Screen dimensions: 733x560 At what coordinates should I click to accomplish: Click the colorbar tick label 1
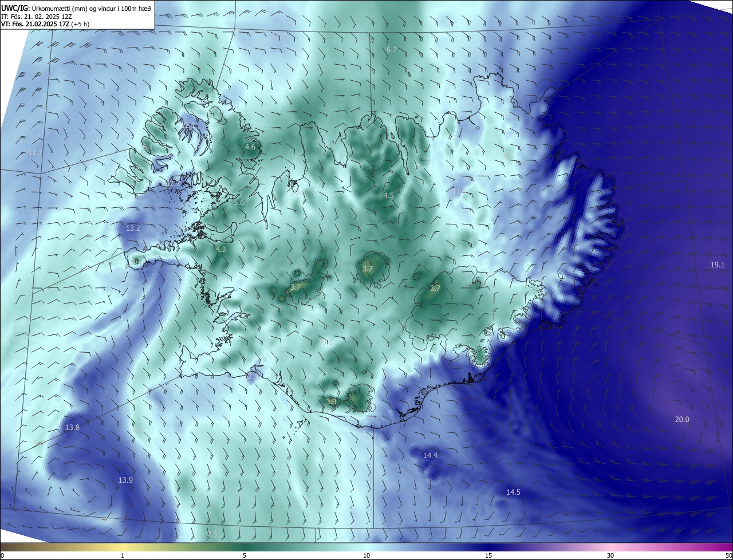[123, 555]
